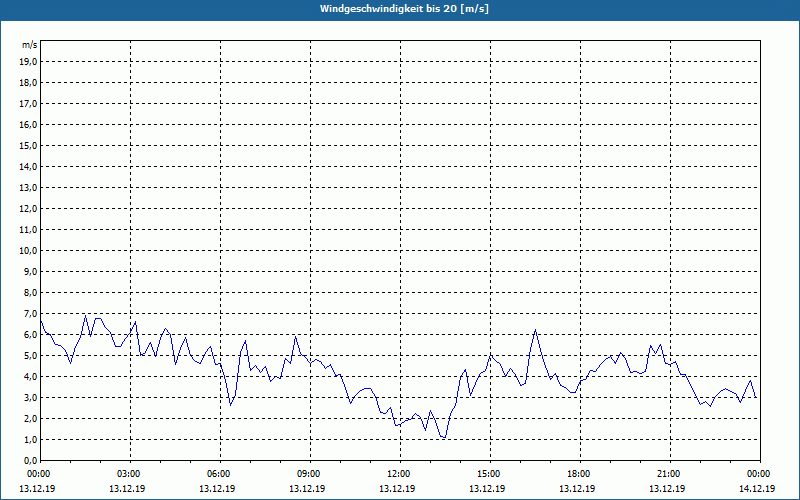Click the '2,0' y-axis label

(30, 419)
